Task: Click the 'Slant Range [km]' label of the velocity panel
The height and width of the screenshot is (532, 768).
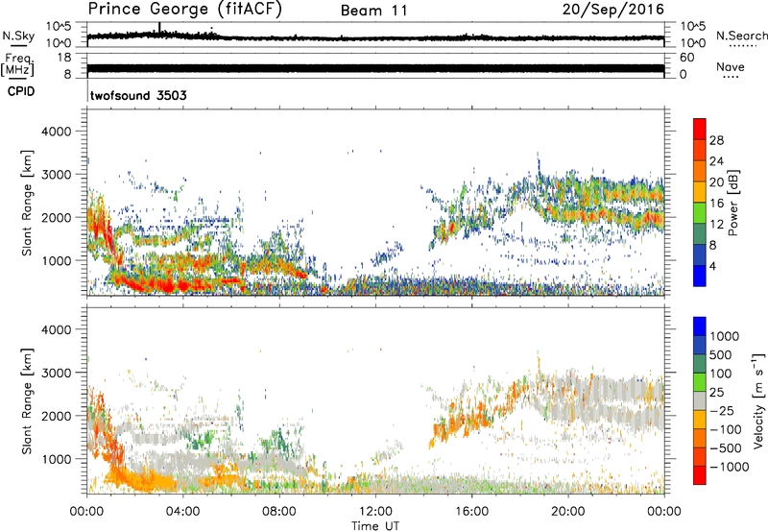Action: (27, 400)
